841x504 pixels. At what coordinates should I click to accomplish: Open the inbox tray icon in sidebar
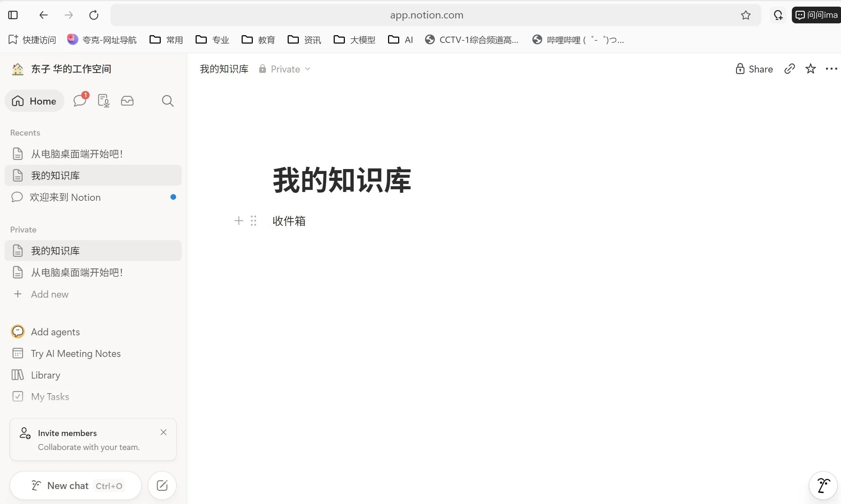point(127,101)
